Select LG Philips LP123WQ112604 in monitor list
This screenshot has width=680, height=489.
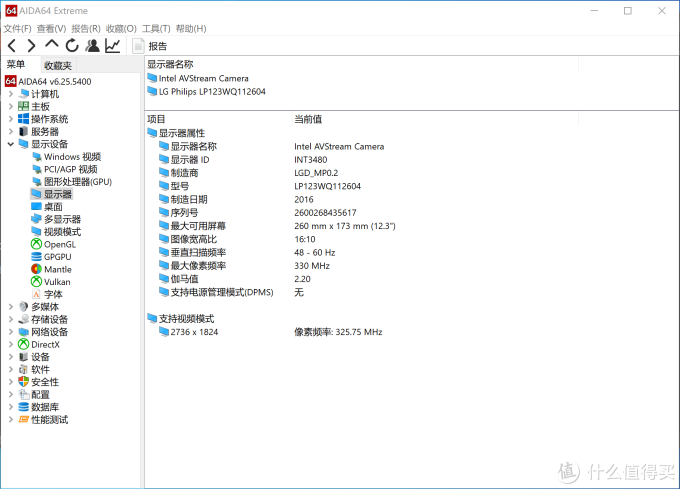[206, 91]
